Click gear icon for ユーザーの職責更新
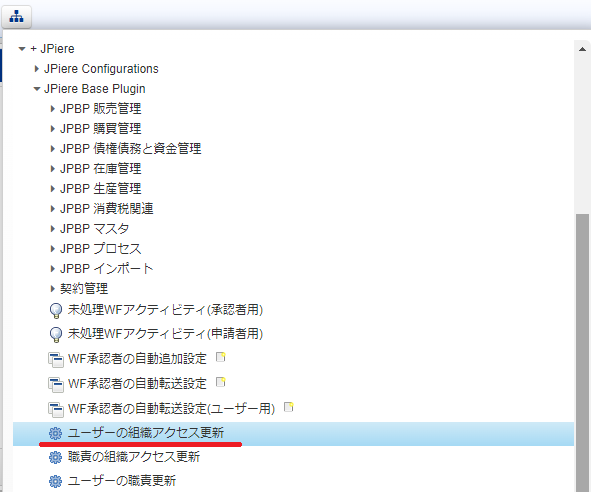This screenshot has width=591, height=492. coord(55,481)
